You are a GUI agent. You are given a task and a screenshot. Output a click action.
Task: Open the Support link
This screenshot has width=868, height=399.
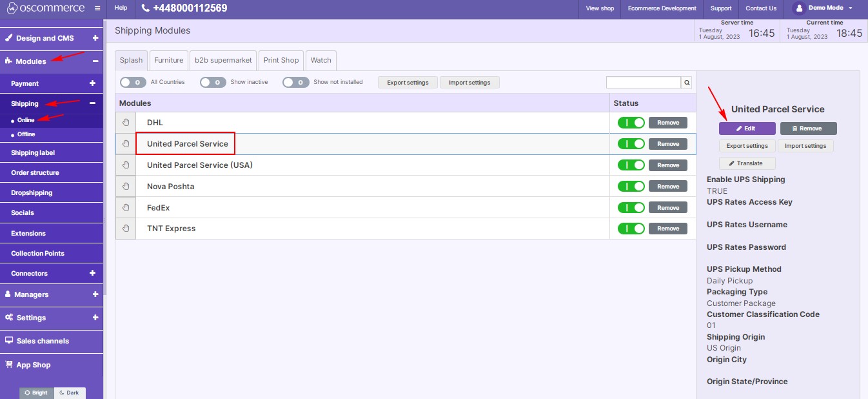coord(721,8)
